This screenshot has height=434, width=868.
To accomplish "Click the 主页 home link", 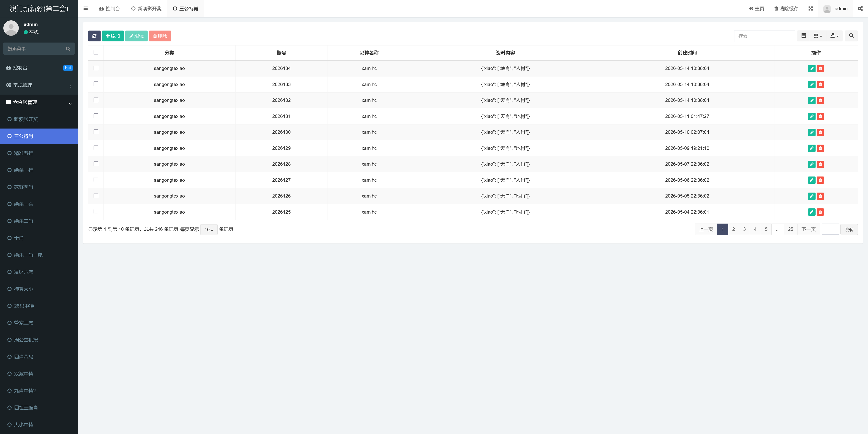I will [757, 8].
